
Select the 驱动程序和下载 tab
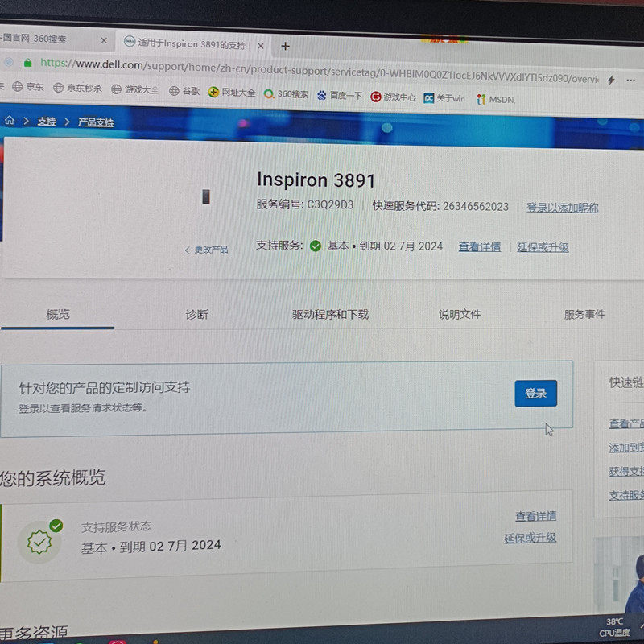point(330,315)
